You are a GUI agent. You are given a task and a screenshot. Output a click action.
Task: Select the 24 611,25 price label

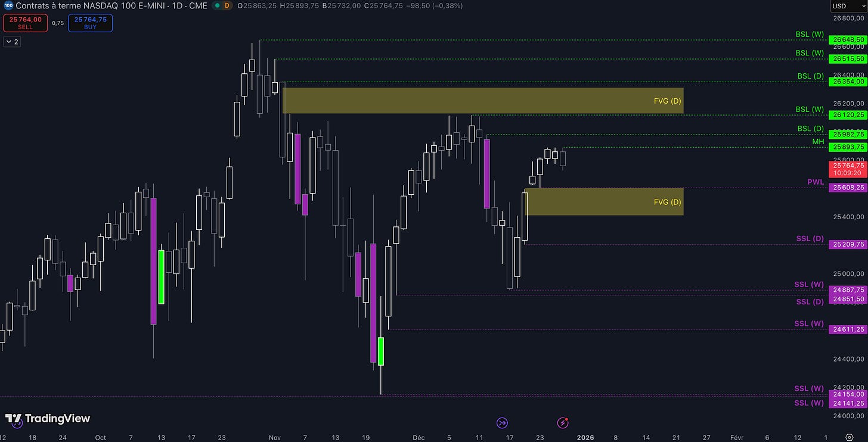click(848, 329)
